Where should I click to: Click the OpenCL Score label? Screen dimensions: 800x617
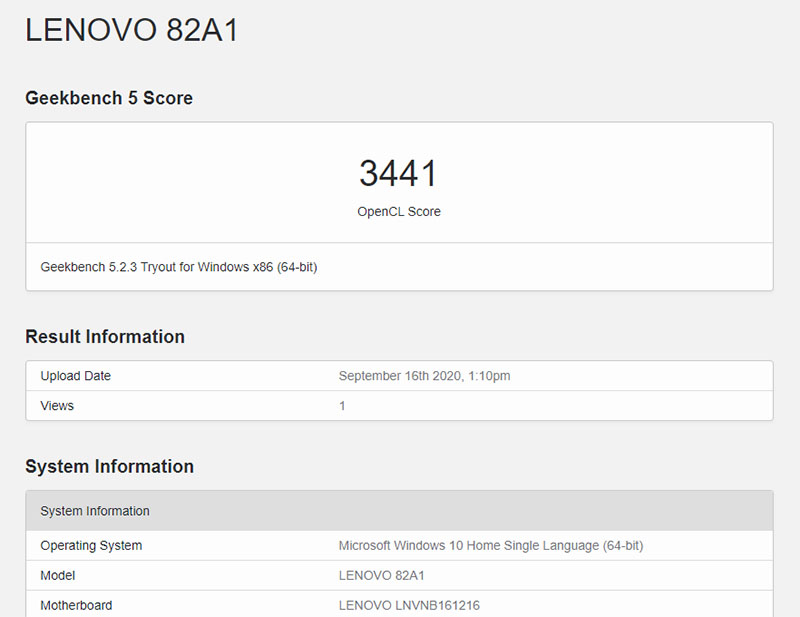tap(399, 211)
